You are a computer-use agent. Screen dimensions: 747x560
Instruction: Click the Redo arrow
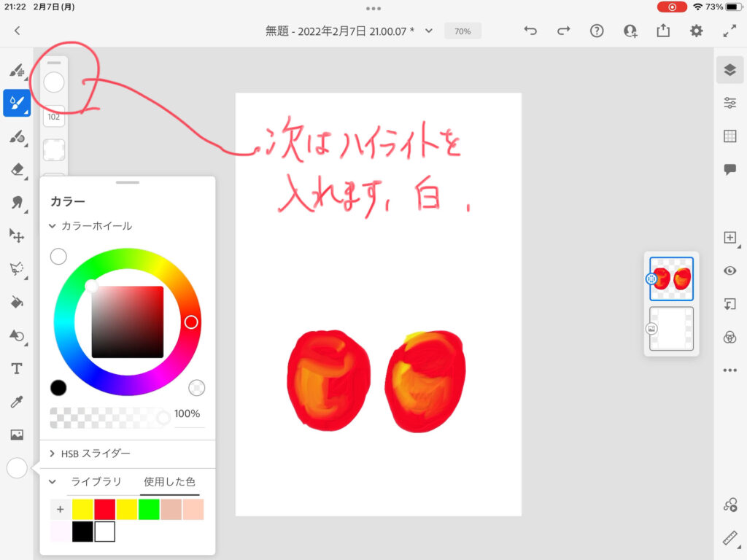pyautogui.click(x=563, y=31)
